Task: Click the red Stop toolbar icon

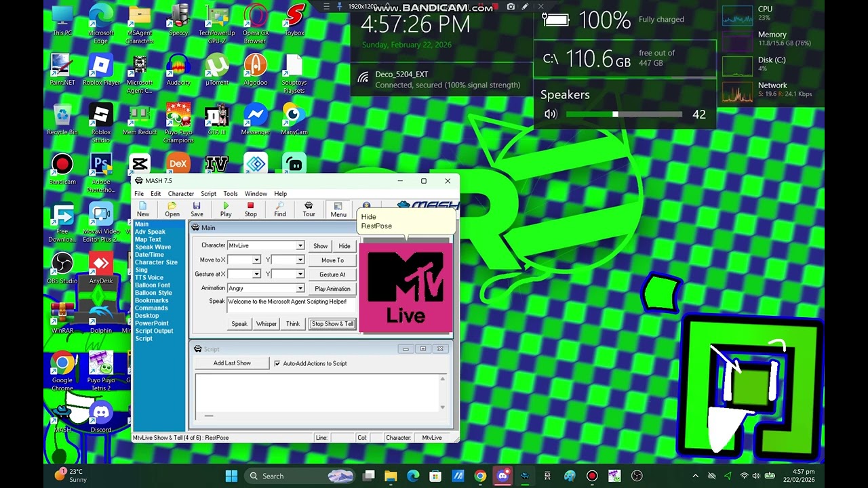Action: (x=250, y=209)
